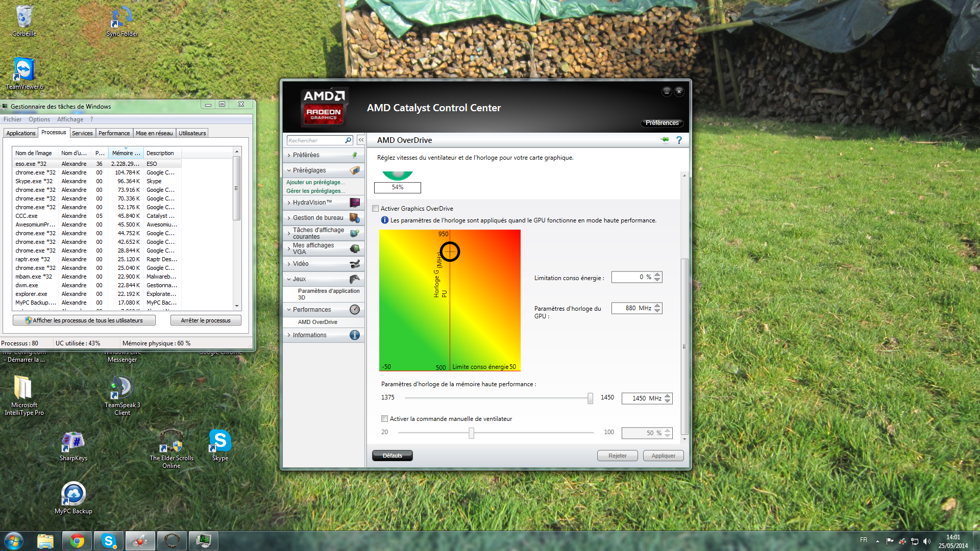This screenshot has width=980, height=551.
Task: Switch to Performance tab in Task Manager
Action: coord(114,133)
